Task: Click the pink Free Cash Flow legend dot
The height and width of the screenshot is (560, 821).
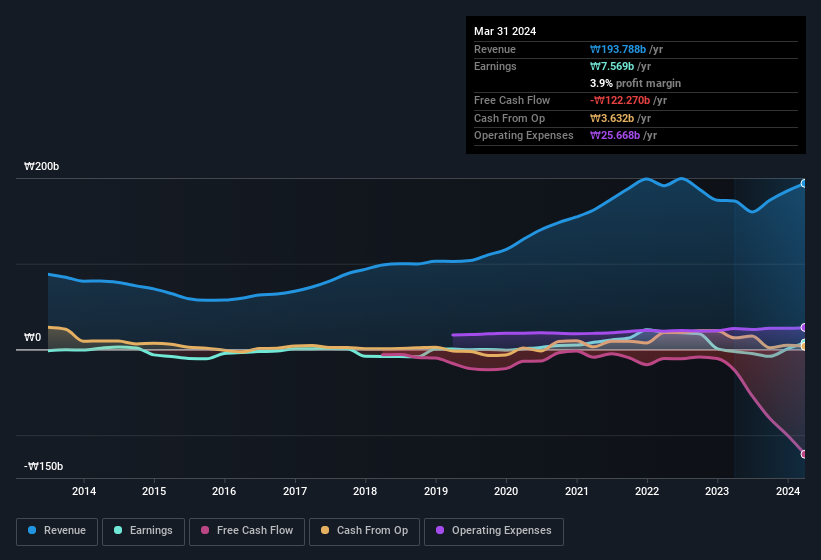Action: (206, 531)
